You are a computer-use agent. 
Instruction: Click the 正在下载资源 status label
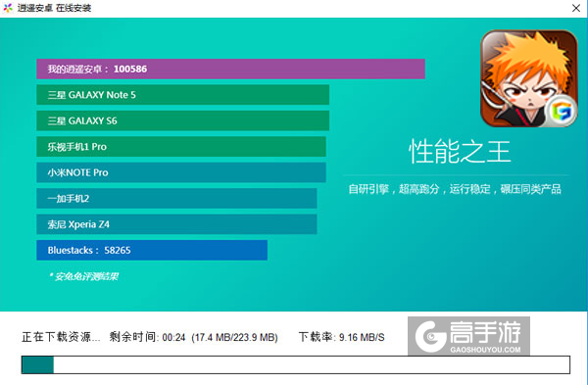pyautogui.click(x=61, y=337)
